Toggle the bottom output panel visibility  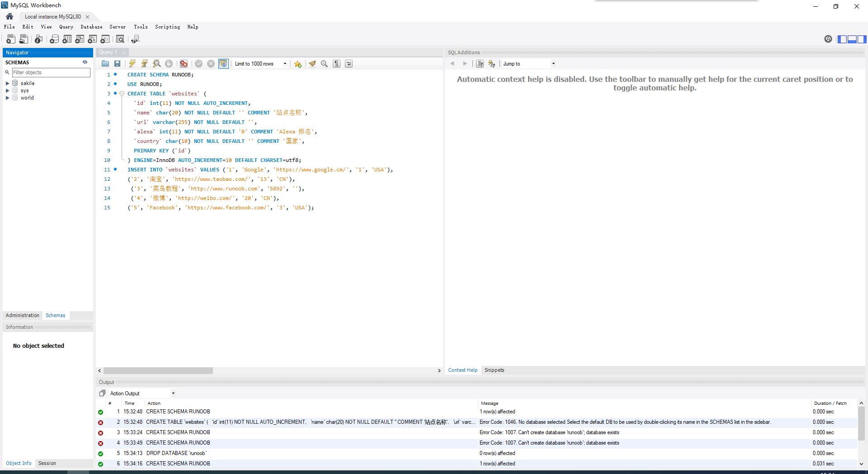pos(852,39)
